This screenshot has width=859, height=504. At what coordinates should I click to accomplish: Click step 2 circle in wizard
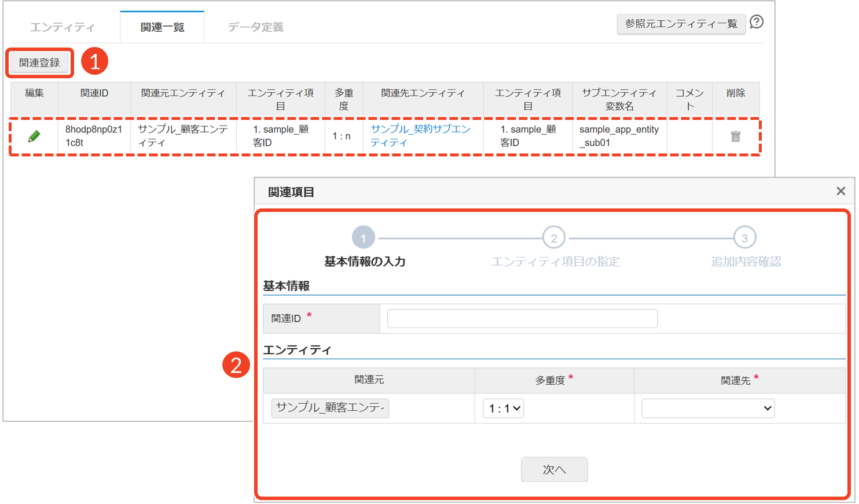553,238
